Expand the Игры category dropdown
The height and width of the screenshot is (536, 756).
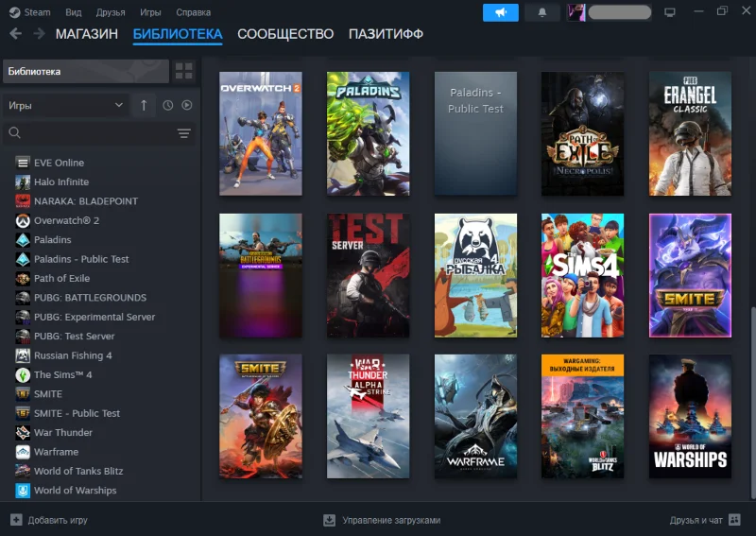point(64,105)
